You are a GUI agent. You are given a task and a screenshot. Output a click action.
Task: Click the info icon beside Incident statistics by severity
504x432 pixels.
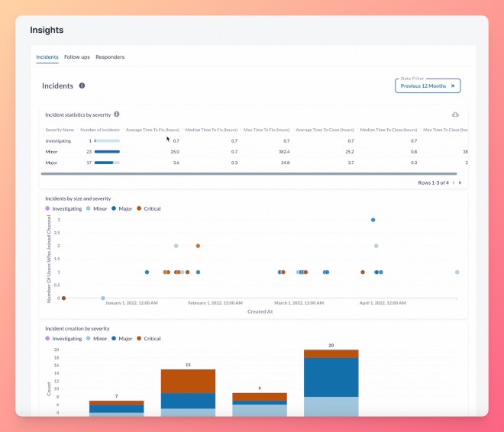click(x=117, y=114)
